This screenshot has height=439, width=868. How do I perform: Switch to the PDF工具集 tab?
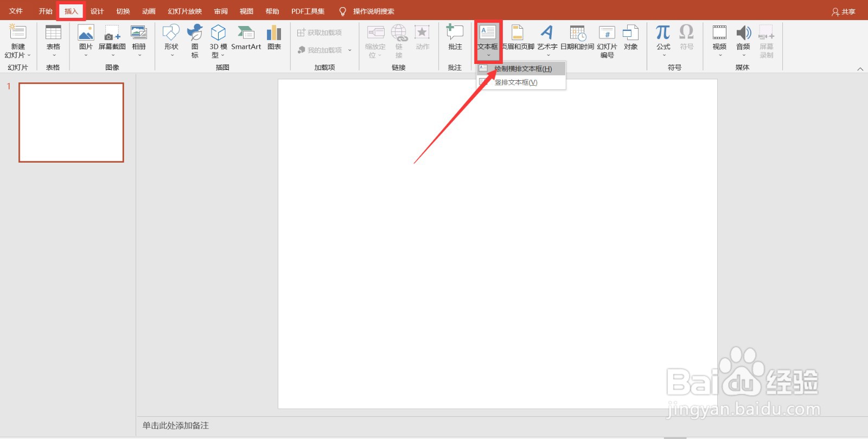tap(308, 11)
